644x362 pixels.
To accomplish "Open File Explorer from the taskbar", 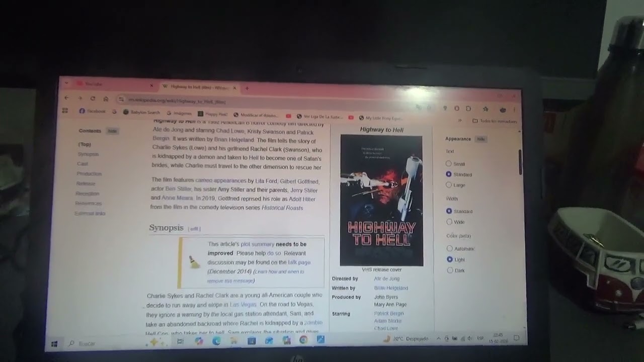I will coord(233,340).
